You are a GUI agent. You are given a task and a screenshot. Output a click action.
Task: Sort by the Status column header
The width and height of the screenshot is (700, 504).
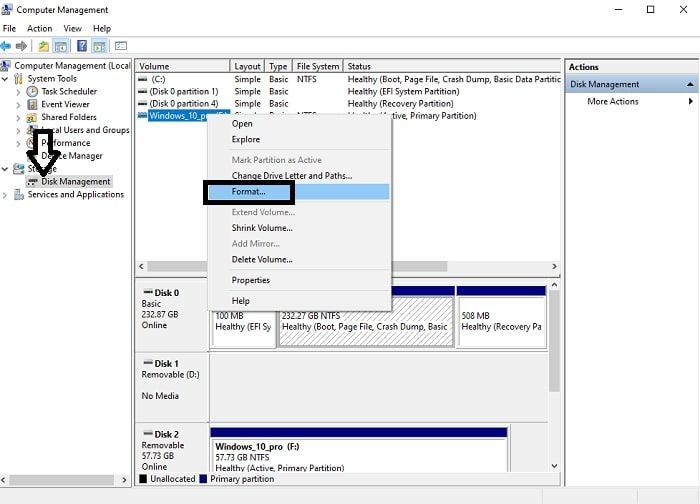452,66
